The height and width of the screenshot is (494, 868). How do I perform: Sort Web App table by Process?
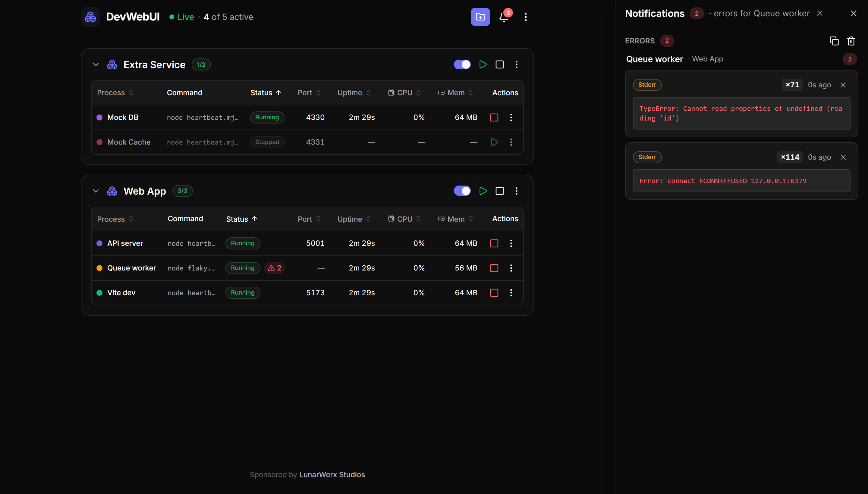115,219
